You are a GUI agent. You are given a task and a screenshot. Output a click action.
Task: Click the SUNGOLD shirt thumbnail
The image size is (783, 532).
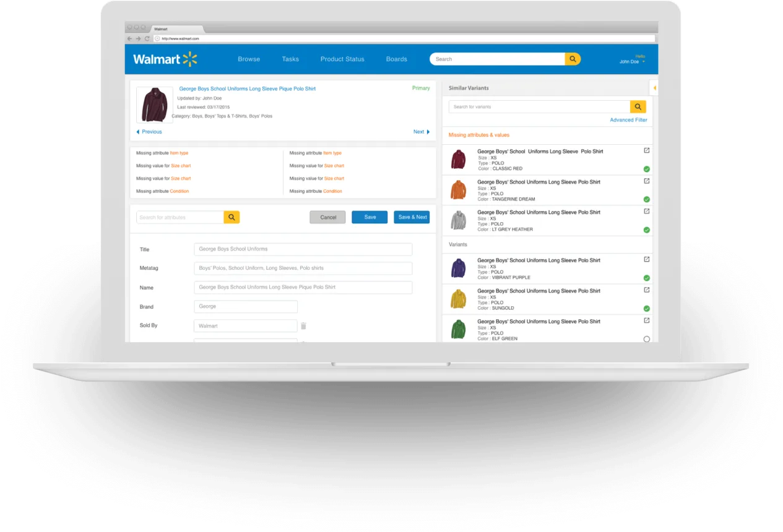458,299
